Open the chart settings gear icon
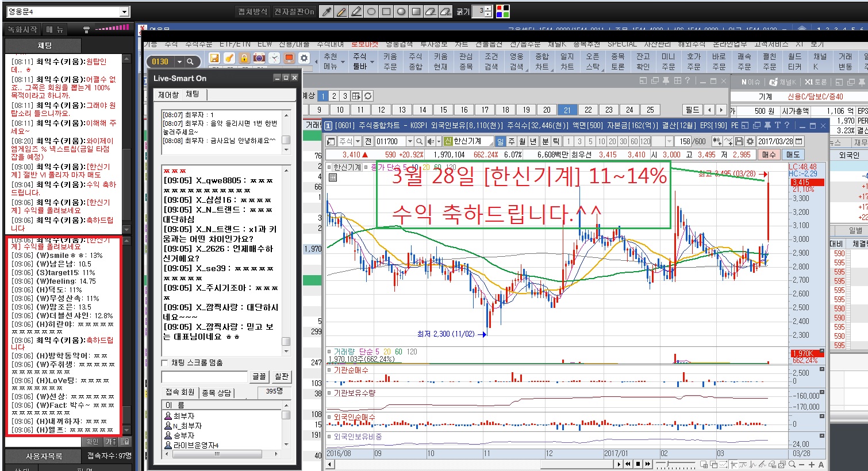868x471 pixels. pos(750,141)
